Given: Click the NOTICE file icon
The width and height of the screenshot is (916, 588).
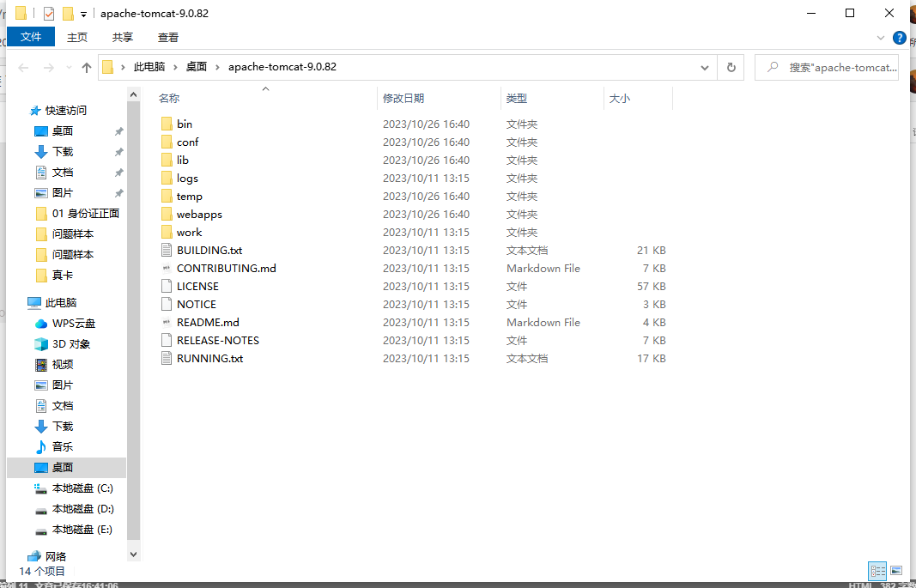Looking at the screenshot, I should tap(167, 304).
